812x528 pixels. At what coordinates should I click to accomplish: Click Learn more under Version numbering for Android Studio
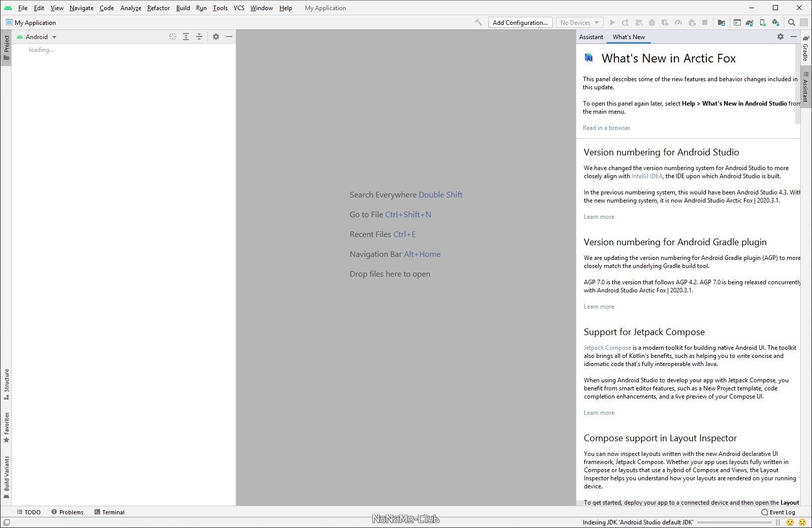[599, 217]
